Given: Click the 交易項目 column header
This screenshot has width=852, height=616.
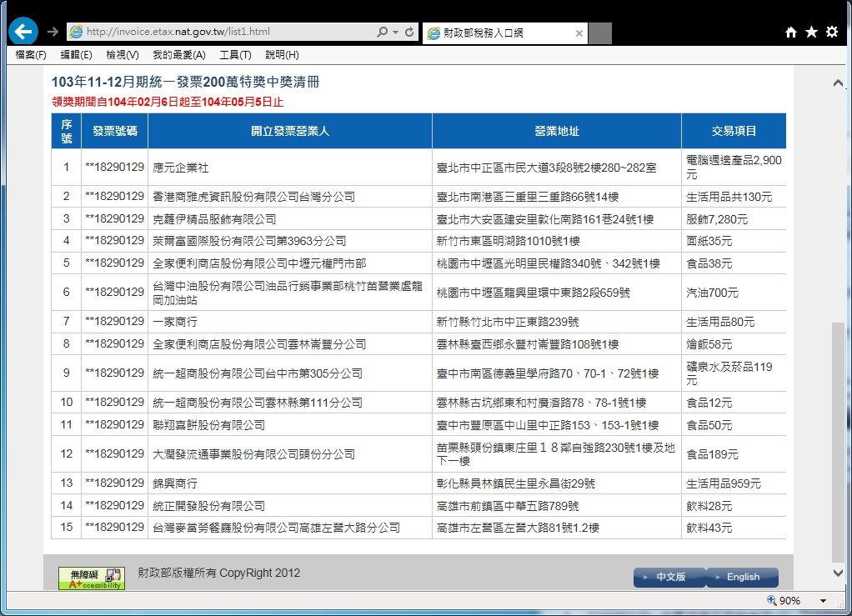Looking at the screenshot, I should [x=734, y=131].
